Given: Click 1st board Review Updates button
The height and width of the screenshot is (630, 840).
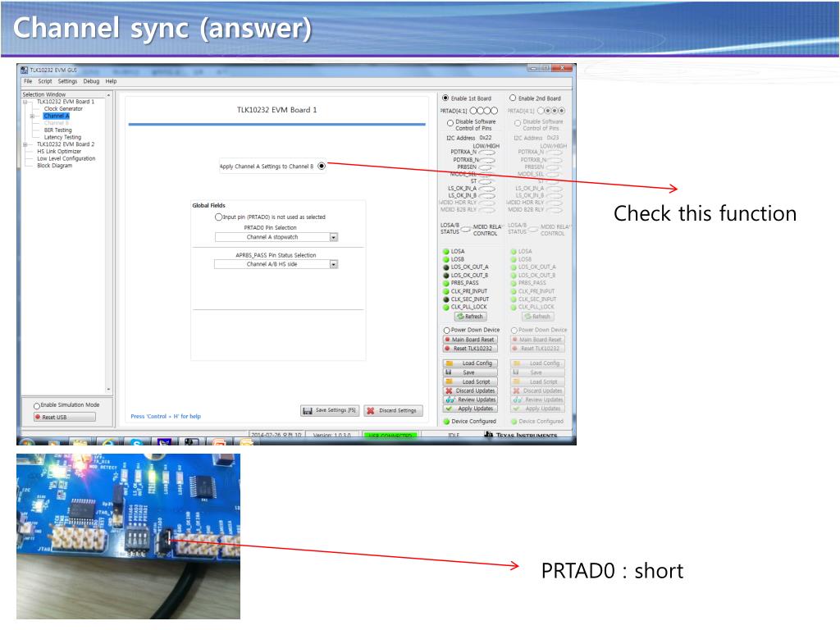Looking at the screenshot, I should point(470,399).
